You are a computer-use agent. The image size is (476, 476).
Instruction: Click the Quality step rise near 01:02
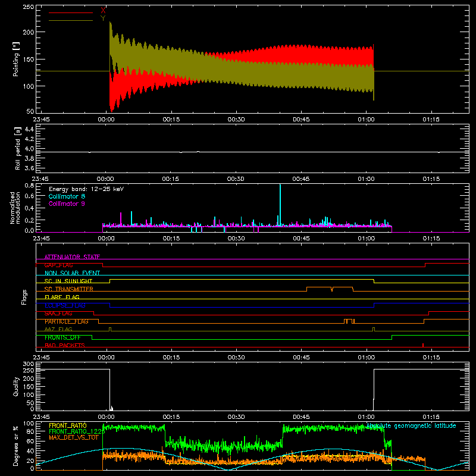coord(374,389)
